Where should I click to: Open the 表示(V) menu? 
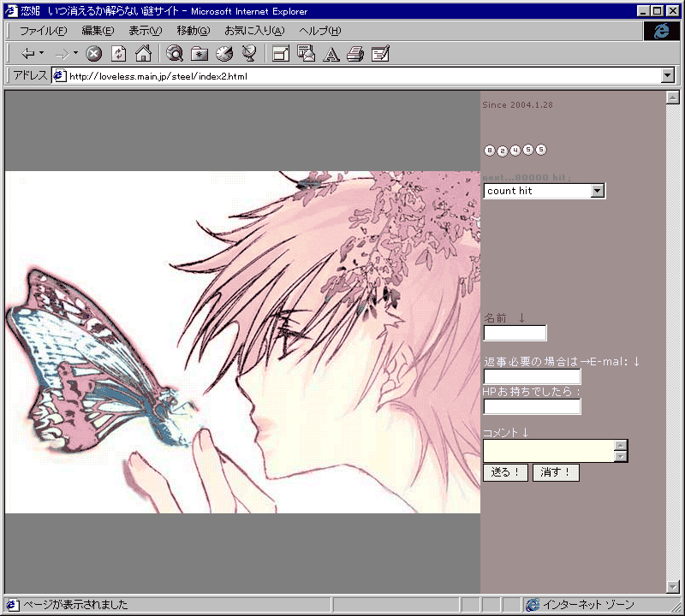145,31
